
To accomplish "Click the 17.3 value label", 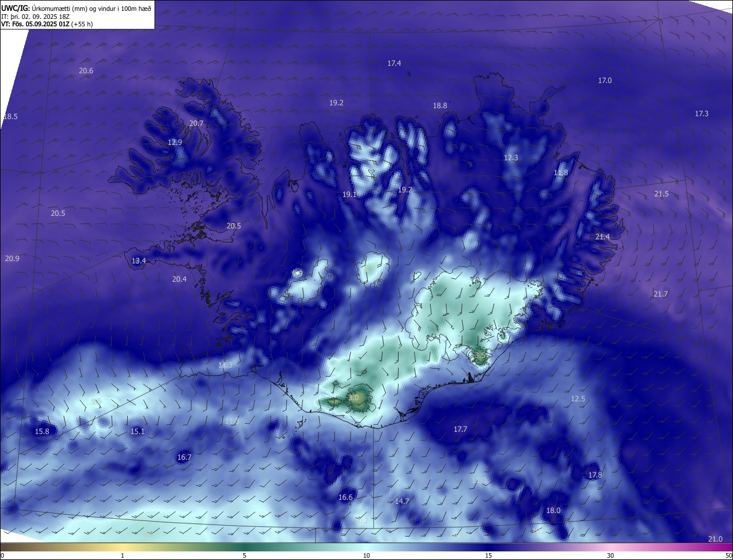I will click(x=702, y=113).
